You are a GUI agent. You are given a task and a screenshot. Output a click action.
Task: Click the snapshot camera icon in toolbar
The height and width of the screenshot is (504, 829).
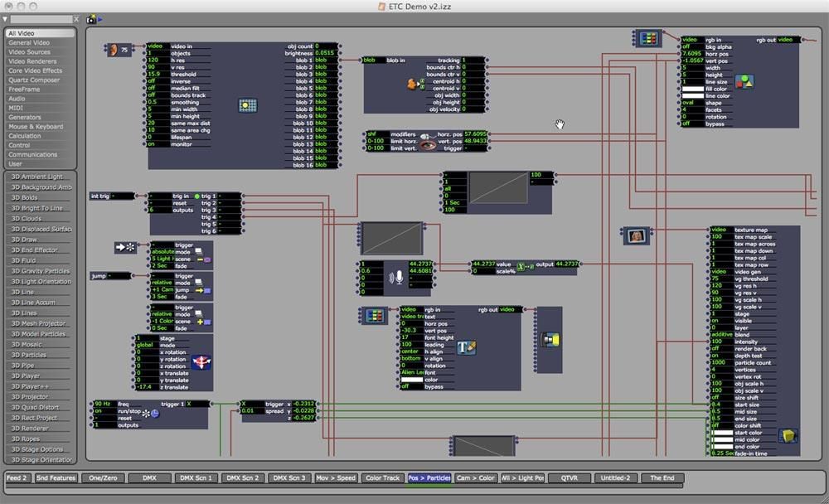pyautogui.click(x=90, y=18)
